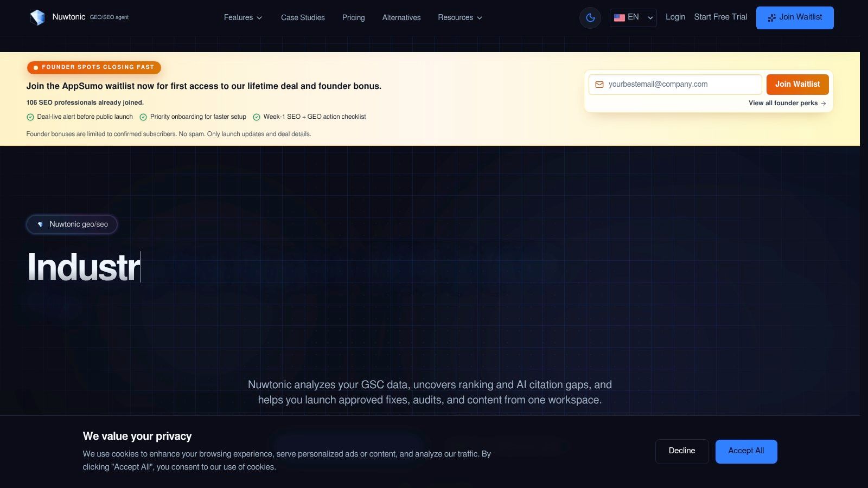
Task: Click the US flag icon in the language selector
Action: [x=620, y=18]
